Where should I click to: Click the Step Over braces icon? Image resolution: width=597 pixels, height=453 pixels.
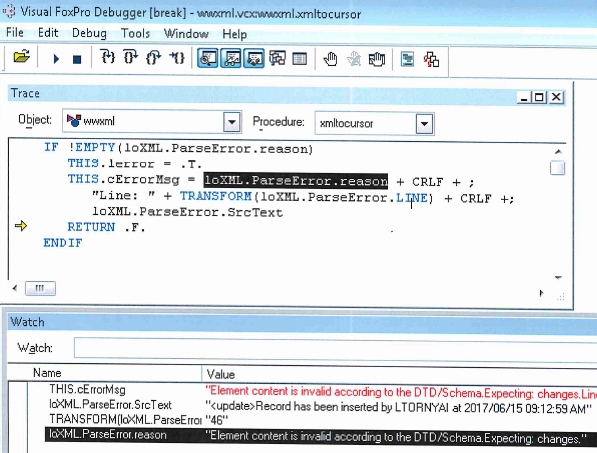click(x=131, y=57)
